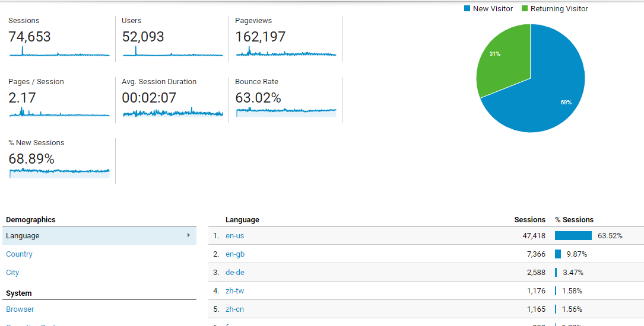
Task: Click the Sessions sparkline chart
Action: pos(59,51)
